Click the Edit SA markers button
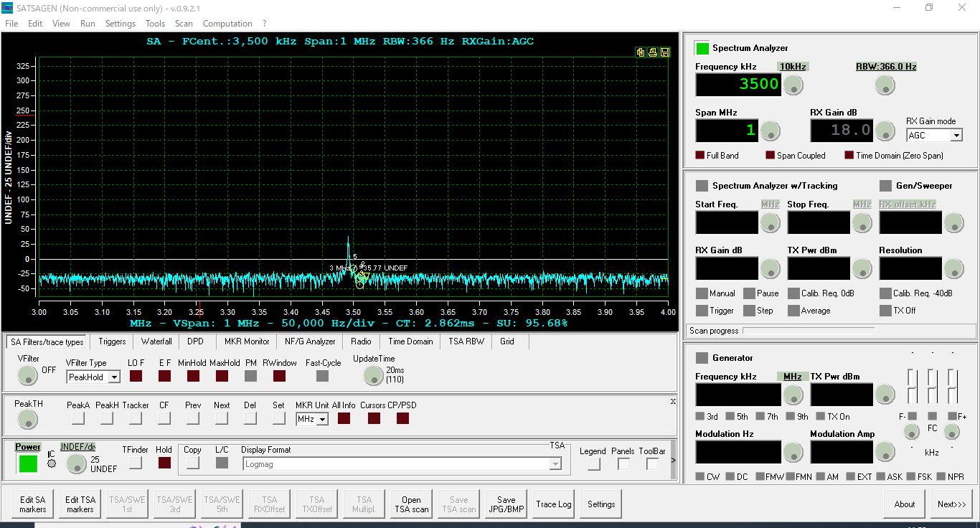The image size is (980, 528). pyautogui.click(x=32, y=504)
